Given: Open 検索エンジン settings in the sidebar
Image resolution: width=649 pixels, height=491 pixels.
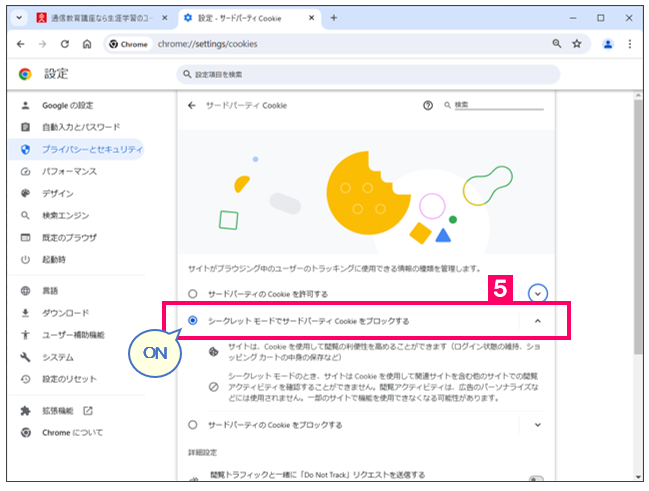Looking at the screenshot, I should click(x=67, y=215).
